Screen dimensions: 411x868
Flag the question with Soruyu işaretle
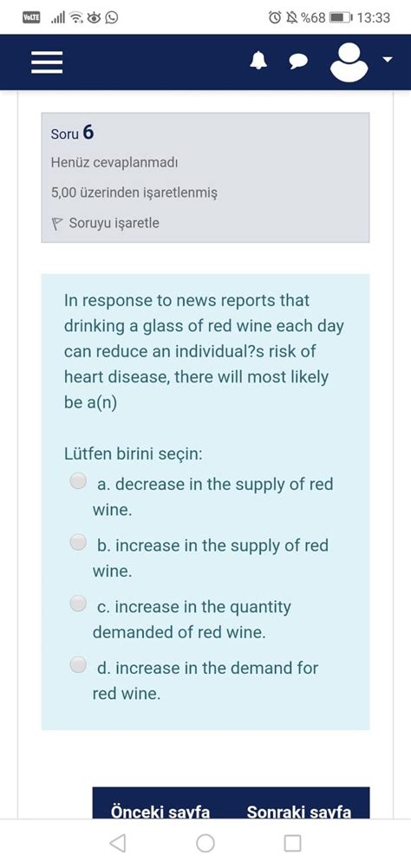114,224
